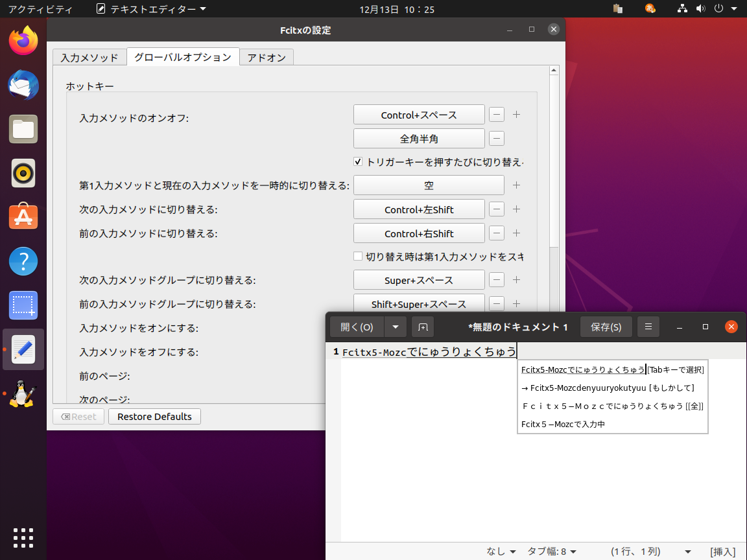Image resolution: width=747 pixels, height=560 pixels.
Task: Click the 空 hotkey button
Action: (x=429, y=185)
